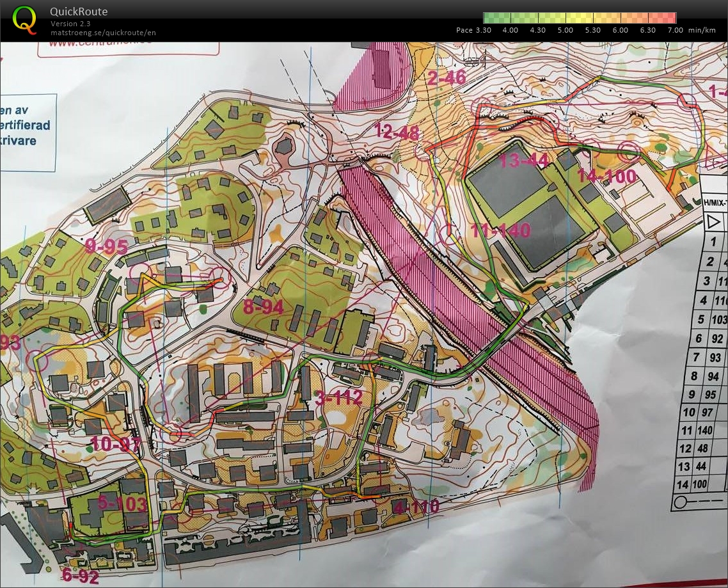Screen dimensions: 728x588
Task: Click the 14-100 control label on map
Action: coord(606,175)
